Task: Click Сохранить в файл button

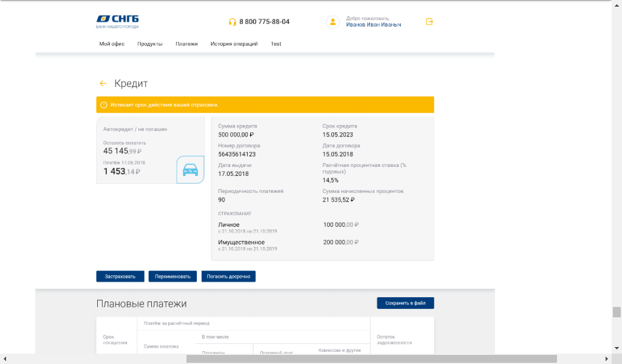Action: [405, 303]
